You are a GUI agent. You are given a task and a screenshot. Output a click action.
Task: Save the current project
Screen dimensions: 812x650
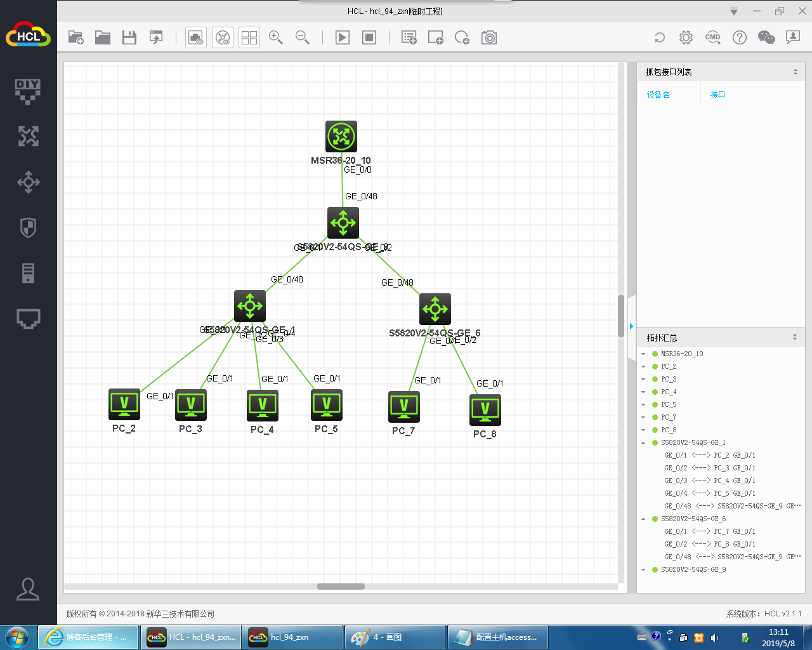tap(129, 38)
